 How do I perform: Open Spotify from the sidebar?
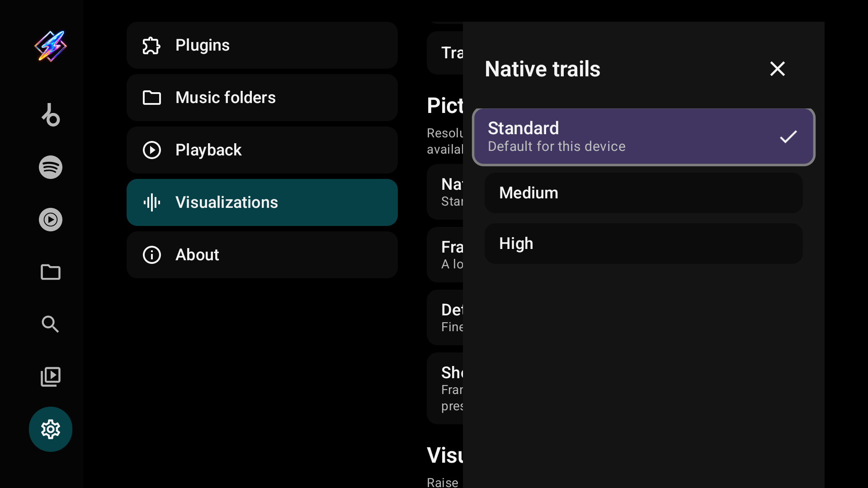[x=51, y=167]
